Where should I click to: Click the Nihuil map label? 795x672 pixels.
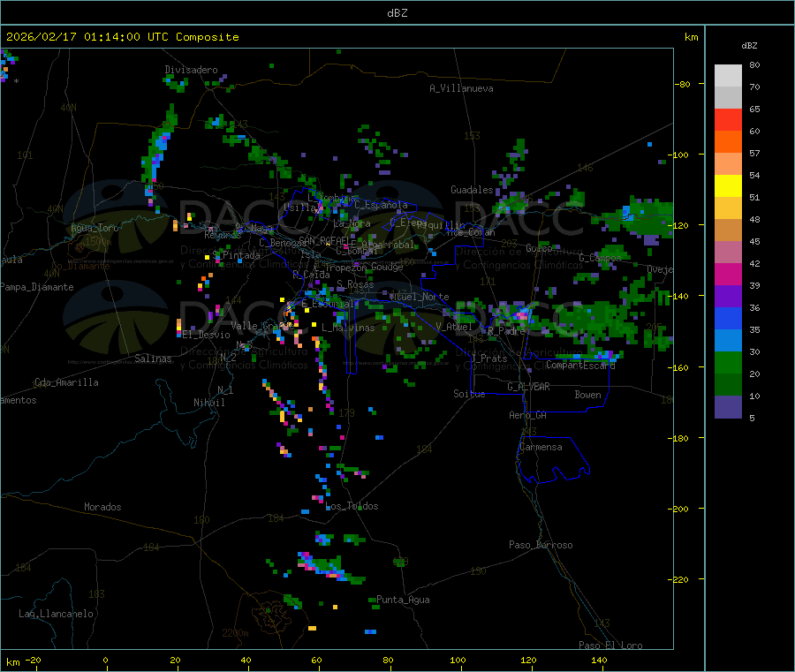(x=209, y=403)
